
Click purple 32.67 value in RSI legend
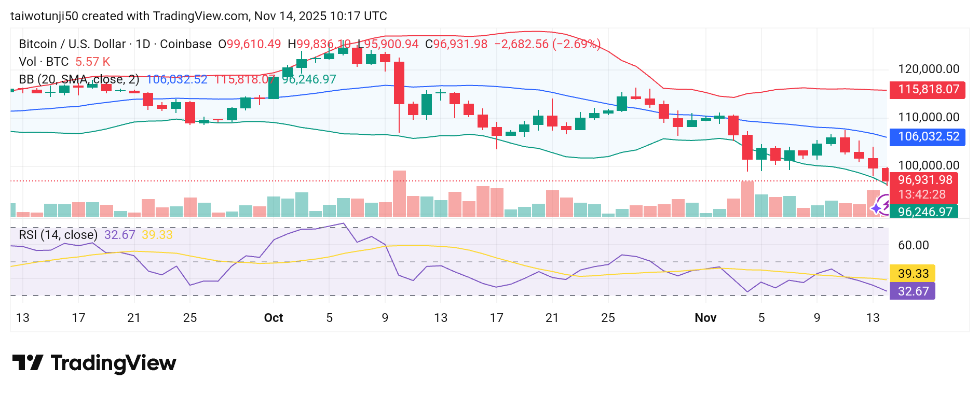[x=120, y=235]
